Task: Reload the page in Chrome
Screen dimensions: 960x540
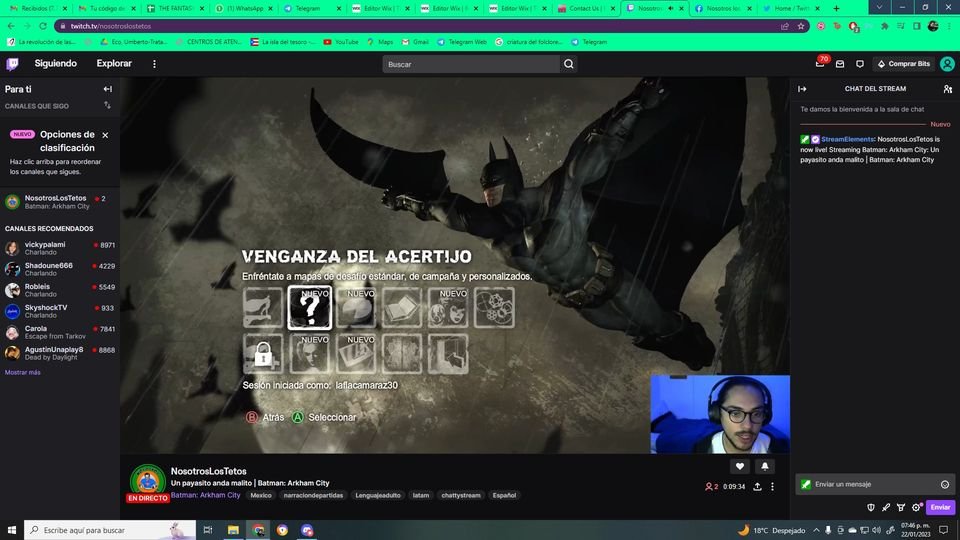Action: [43, 26]
